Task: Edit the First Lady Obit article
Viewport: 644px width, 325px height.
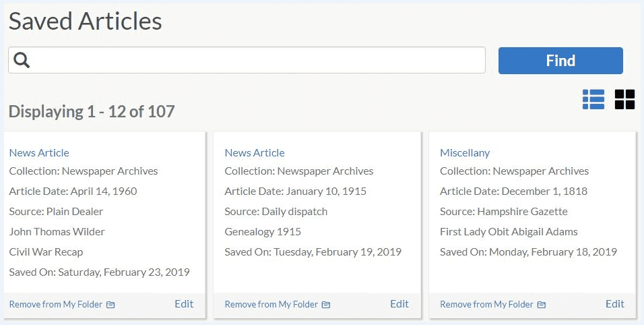Action: (615, 304)
